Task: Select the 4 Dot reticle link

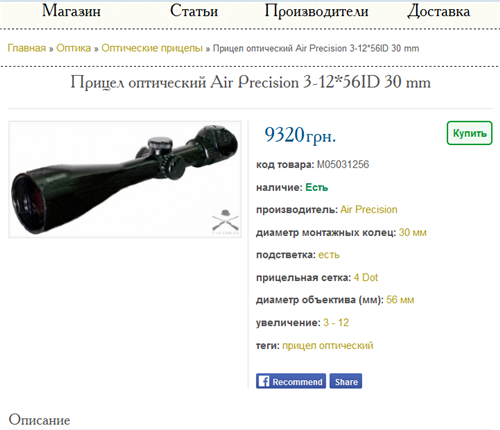Action: click(366, 278)
